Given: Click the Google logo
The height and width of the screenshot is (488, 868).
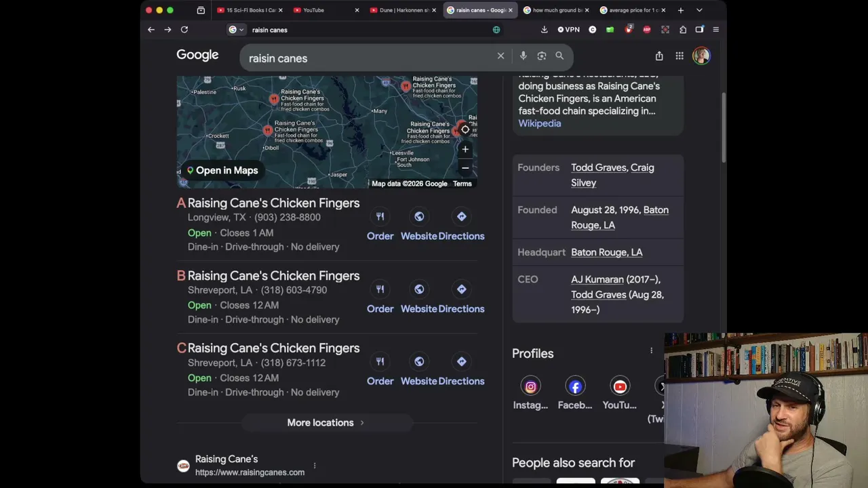Looking at the screenshot, I should [x=197, y=56].
